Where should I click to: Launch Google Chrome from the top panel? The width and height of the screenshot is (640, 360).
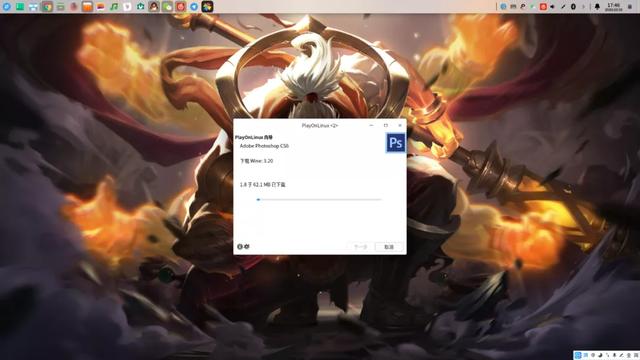click(47, 7)
